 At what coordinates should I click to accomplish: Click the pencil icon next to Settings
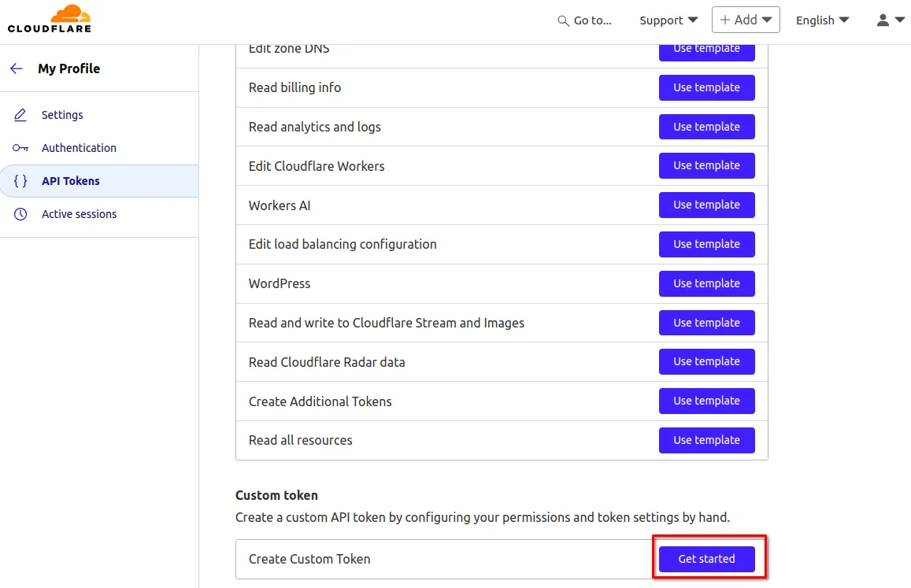tap(20, 115)
